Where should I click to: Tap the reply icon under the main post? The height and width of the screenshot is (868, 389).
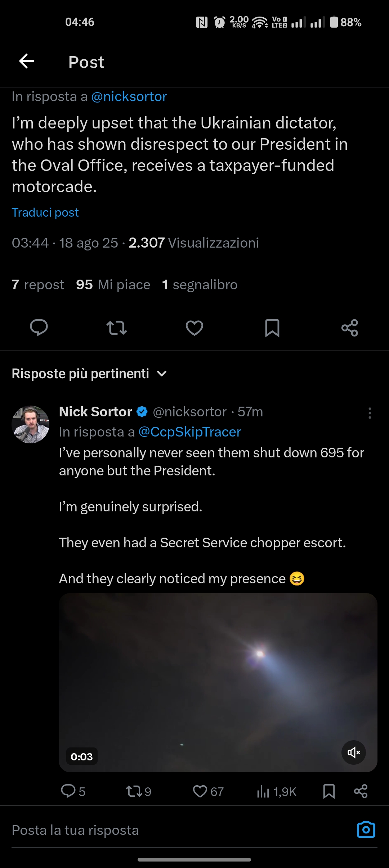click(x=39, y=327)
